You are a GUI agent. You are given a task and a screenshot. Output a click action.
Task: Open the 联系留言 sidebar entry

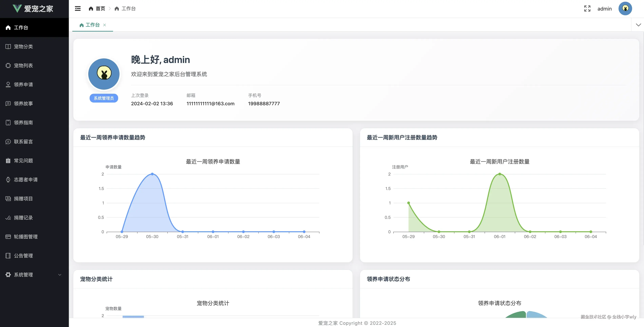pos(23,141)
